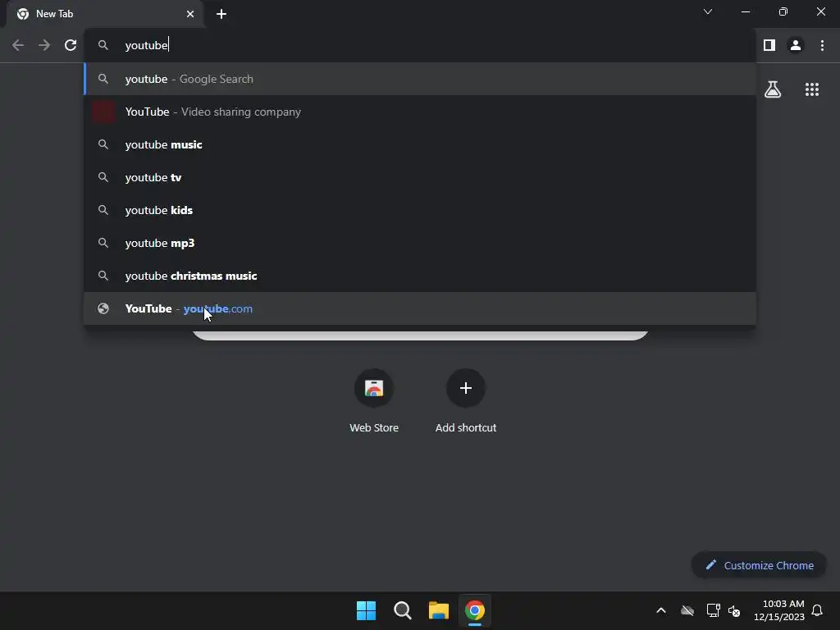840x630 pixels.
Task: Show hidden system tray icons
Action: point(661,610)
